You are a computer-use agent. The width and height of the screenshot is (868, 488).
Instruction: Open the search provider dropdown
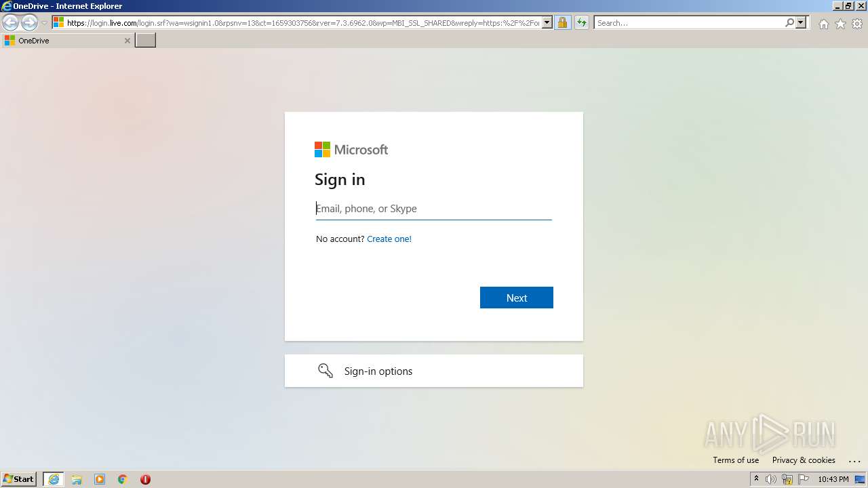pyautogui.click(x=801, y=23)
